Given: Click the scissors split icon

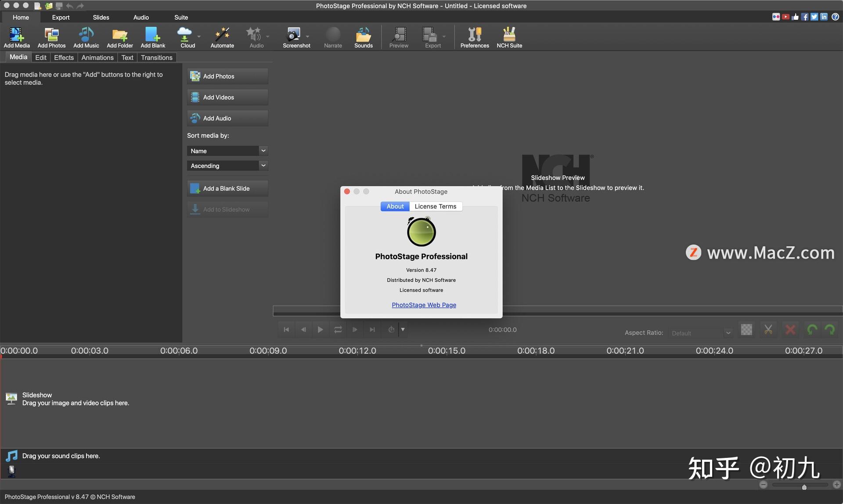Looking at the screenshot, I should [x=768, y=330].
